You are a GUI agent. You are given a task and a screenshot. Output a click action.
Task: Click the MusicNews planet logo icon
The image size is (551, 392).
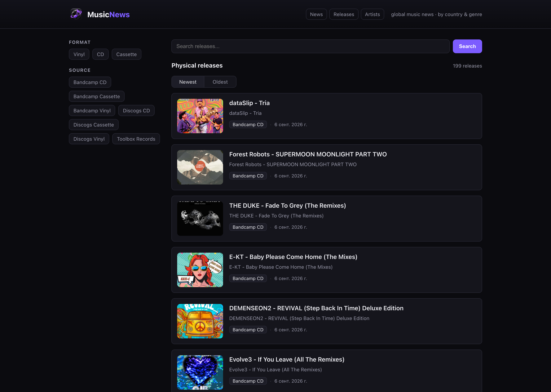click(76, 14)
